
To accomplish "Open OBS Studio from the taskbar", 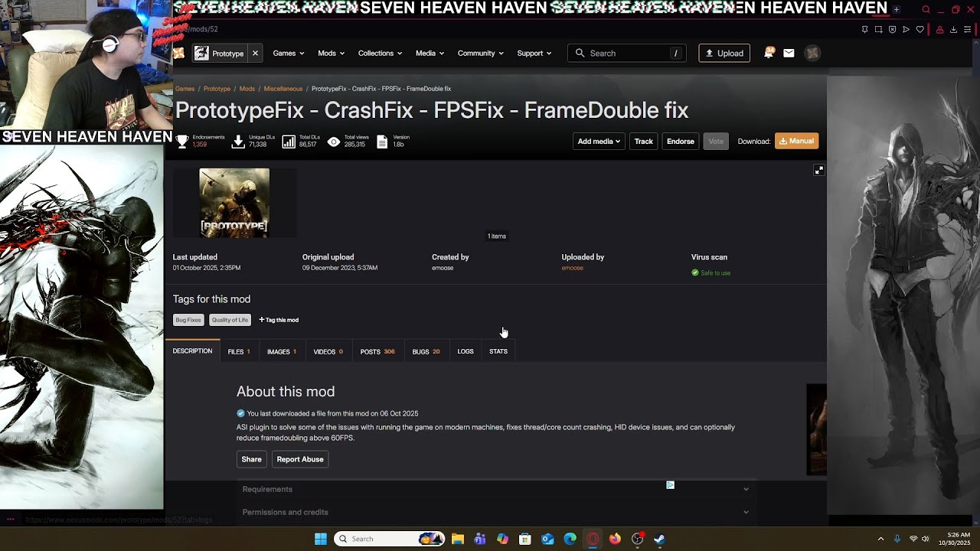I will click(x=637, y=539).
